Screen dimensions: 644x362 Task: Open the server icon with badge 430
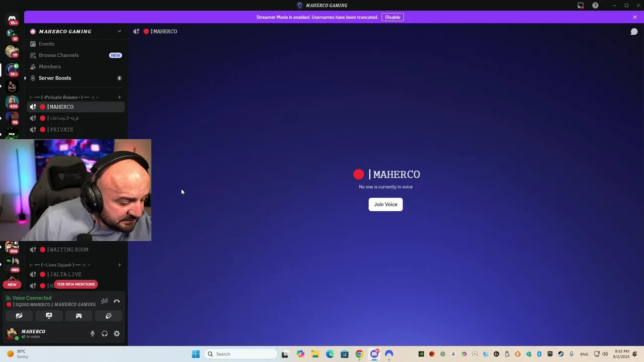point(12,102)
